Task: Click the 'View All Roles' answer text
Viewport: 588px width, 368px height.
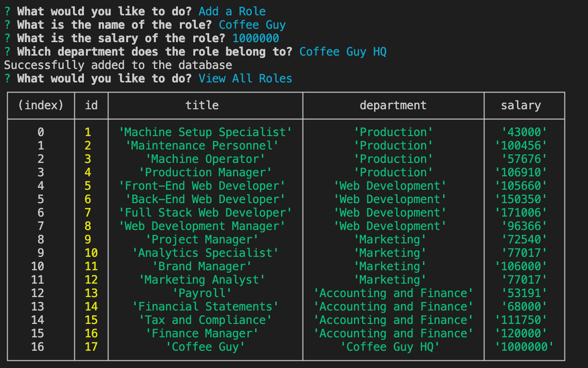Action: pyautogui.click(x=245, y=79)
